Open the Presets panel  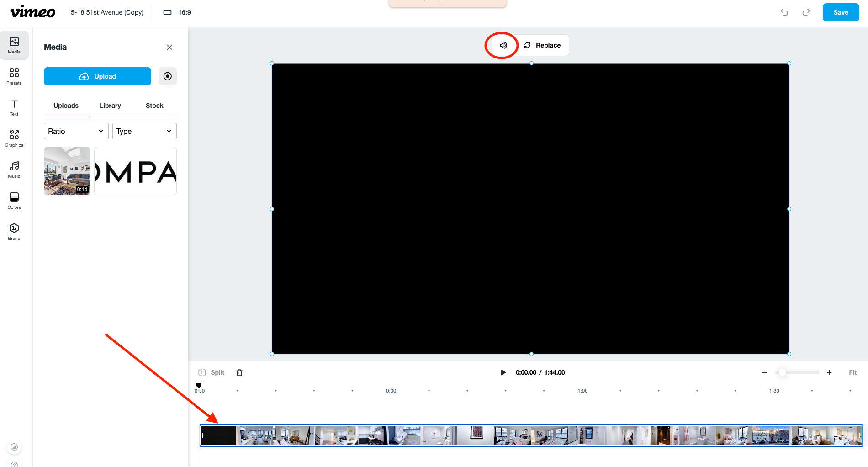tap(14, 76)
